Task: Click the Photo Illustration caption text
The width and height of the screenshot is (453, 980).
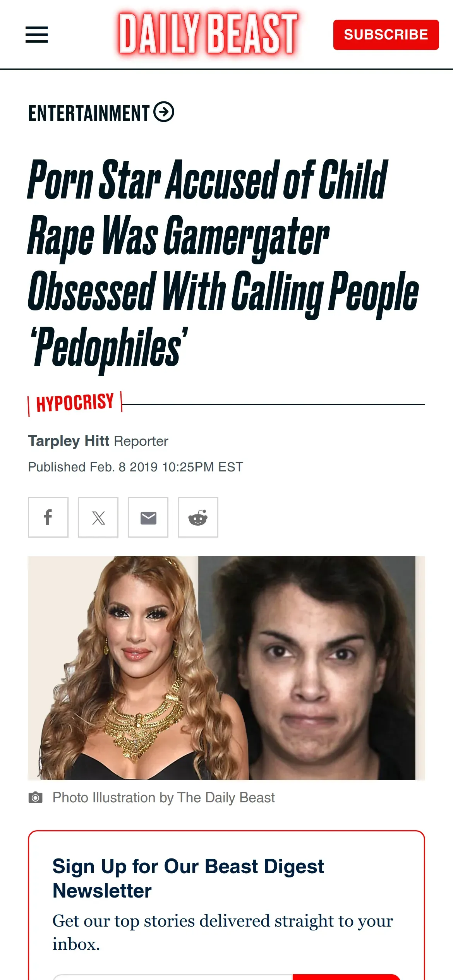Action: click(163, 798)
